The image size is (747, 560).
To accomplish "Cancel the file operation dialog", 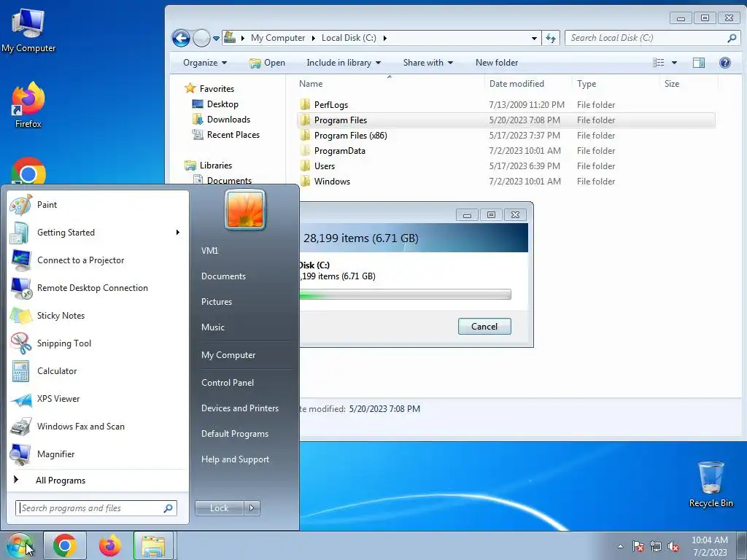I will coord(484,326).
